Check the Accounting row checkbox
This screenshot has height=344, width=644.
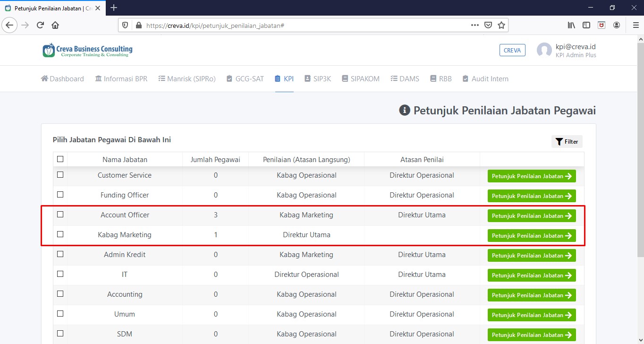(60, 294)
